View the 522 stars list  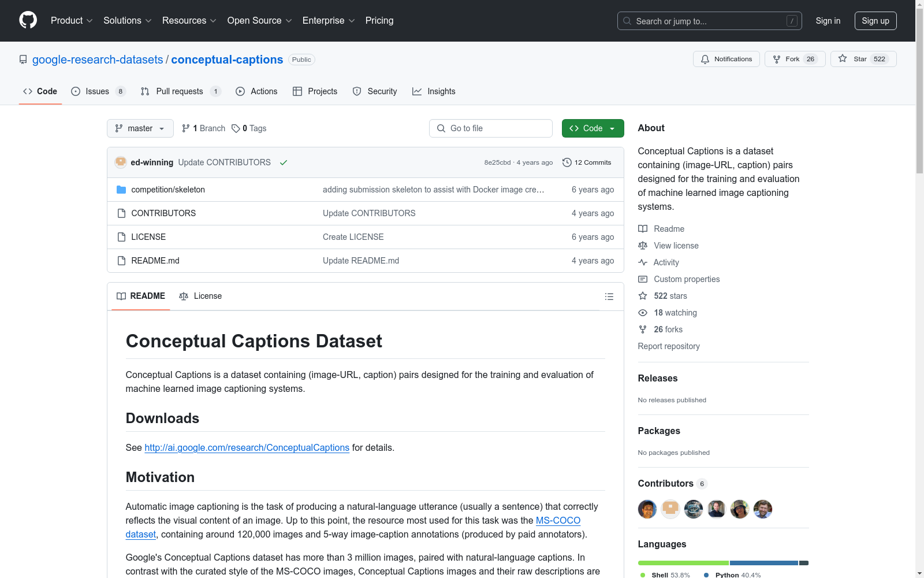pos(662,296)
